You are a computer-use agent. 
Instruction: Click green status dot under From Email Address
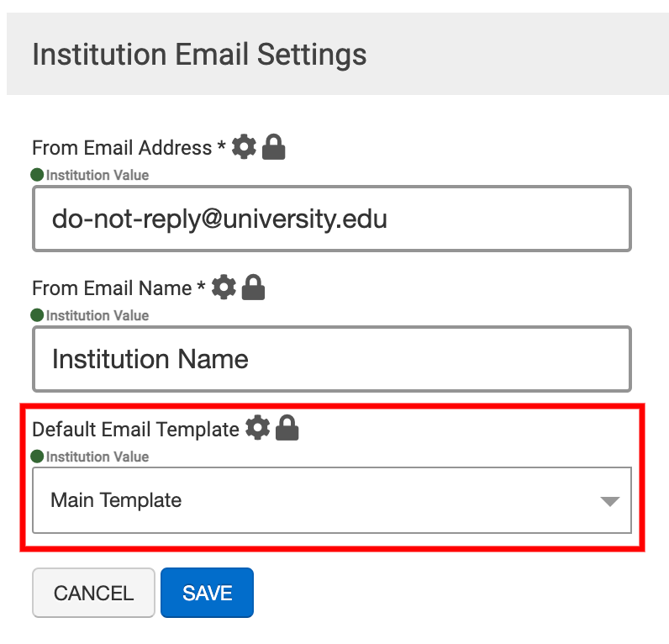tap(37, 175)
